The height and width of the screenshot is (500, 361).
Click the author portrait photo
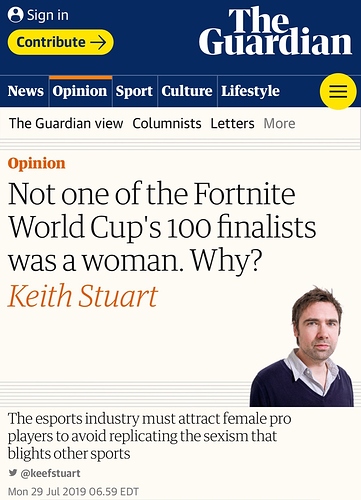(302, 346)
